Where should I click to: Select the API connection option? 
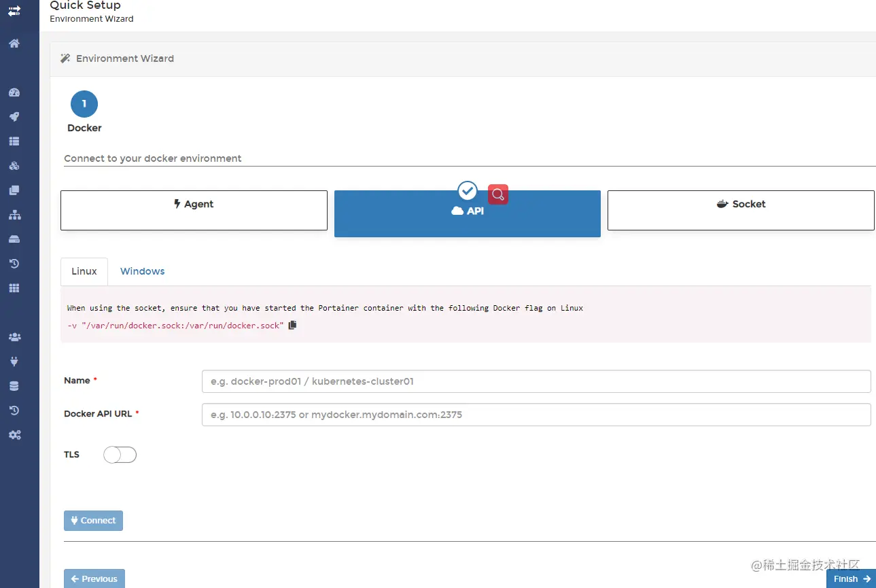coord(468,213)
